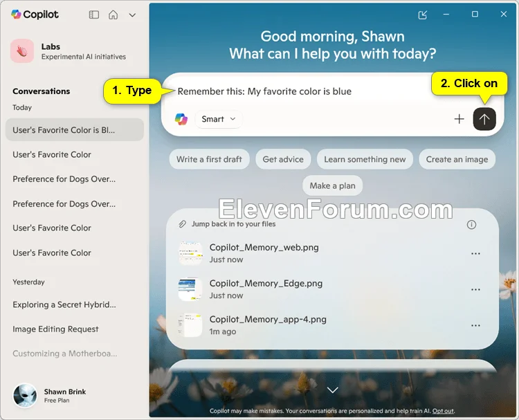Open the Copilot_Memory_Edge.png thumbnail
Screen dimensions: 519x420
190,289
